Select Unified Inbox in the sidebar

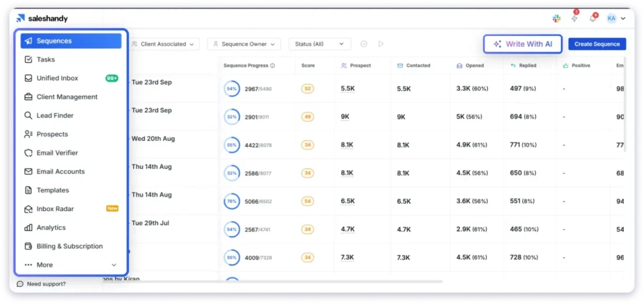57,78
